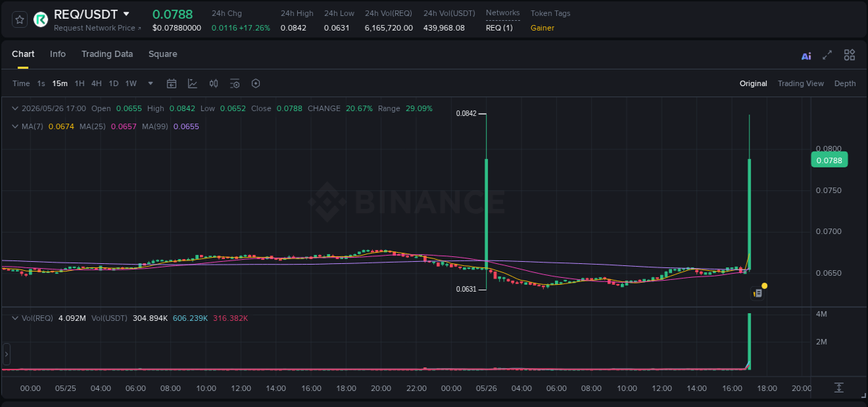Click the 24h Vol(REQ) value 6,165,720.00
Image resolution: width=868 pixels, height=407 pixels.
point(389,28)
